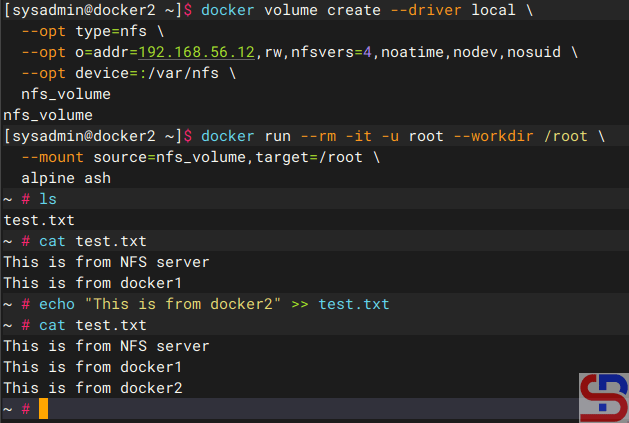Image resolution: width=629 pixels, height=423 pixels.
Task: Click the unindented nfs_volume output line
Action: click(x=47, y=115)
